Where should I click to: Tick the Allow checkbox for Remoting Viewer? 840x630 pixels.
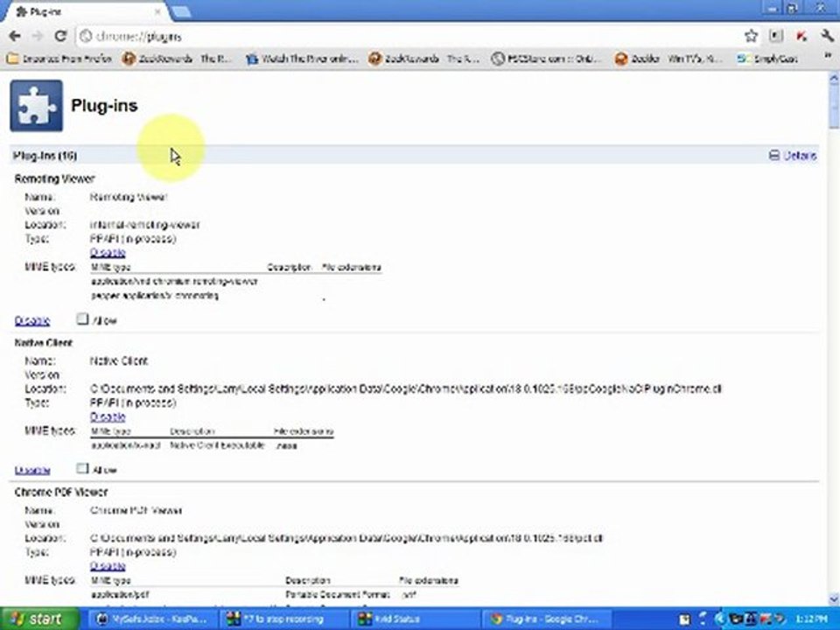pos(82,319)
